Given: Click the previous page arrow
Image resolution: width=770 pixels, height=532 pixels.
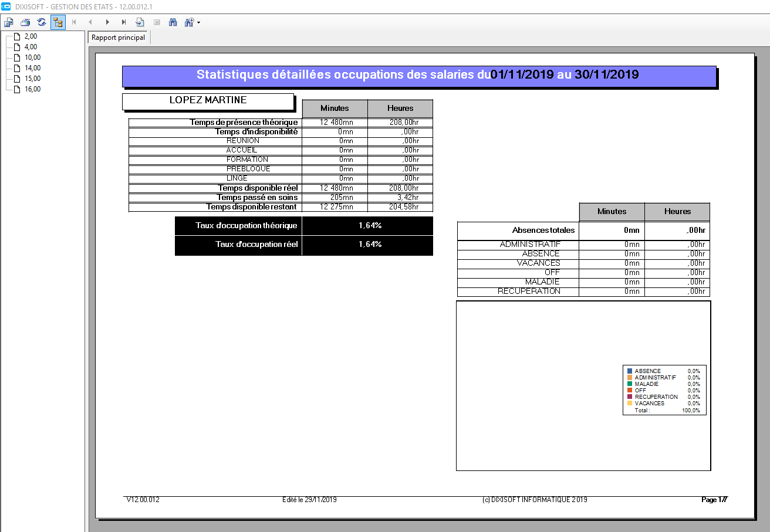Looking at the screenshot, I should pos(90,22).
